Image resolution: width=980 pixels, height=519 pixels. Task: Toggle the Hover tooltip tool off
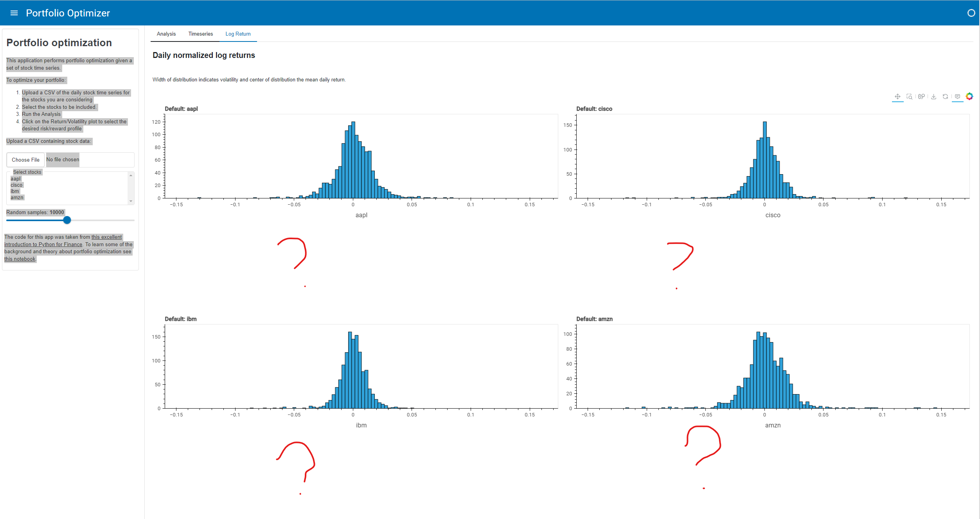(957, 96)
